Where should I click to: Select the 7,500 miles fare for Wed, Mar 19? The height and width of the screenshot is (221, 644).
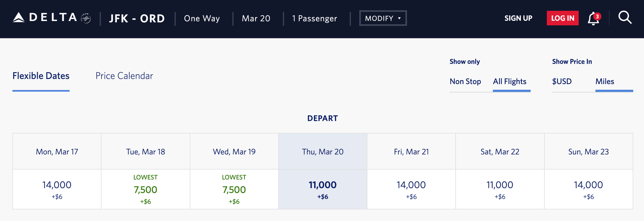tap(234, 189)
